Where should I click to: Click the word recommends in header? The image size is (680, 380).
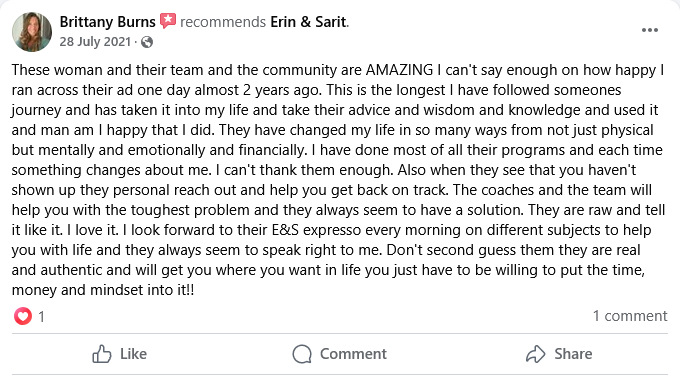tap(223, 22)
